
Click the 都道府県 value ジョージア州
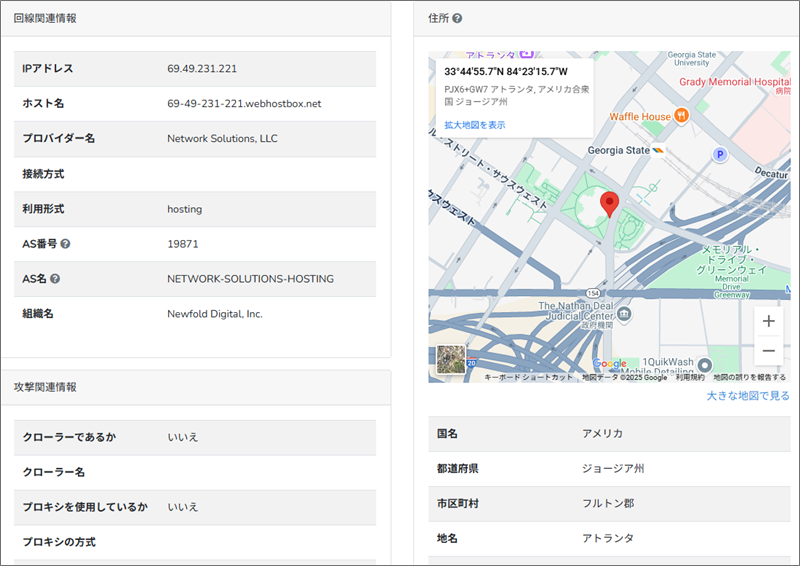613,469
